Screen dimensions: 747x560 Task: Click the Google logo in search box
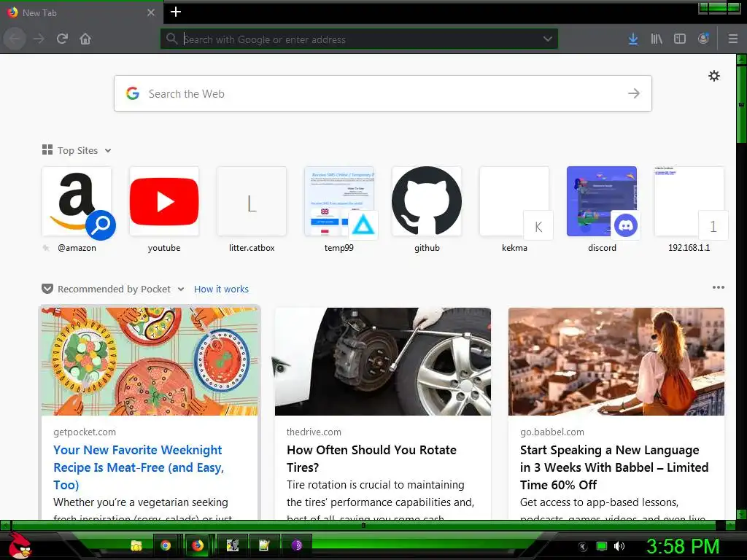click(133, 93)
